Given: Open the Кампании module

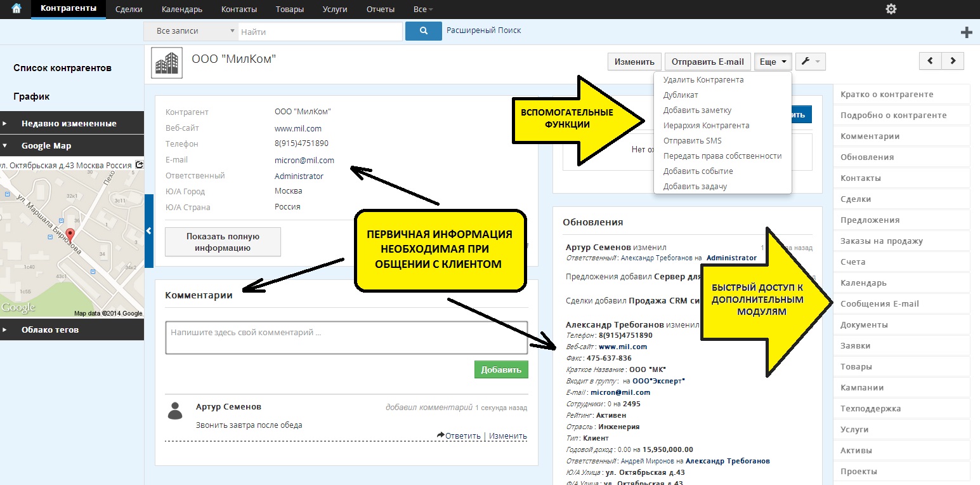Looking at the screenshot, I should coord(901,388).
